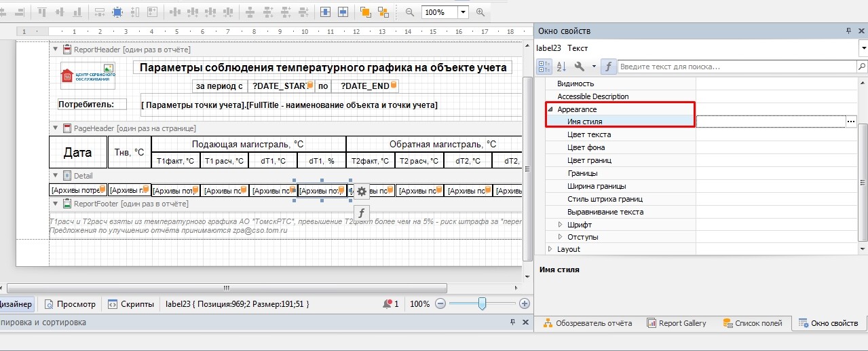Open the zoom percentage dropdown
Image resolution: width=868 pixels, height=351 pixels.
[464, 12]
